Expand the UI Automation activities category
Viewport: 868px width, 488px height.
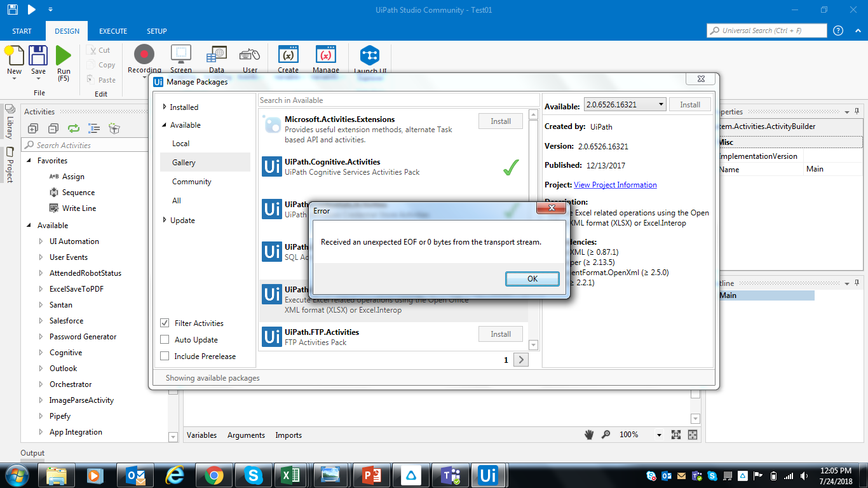pyautogui.click(x=41, y=241)
